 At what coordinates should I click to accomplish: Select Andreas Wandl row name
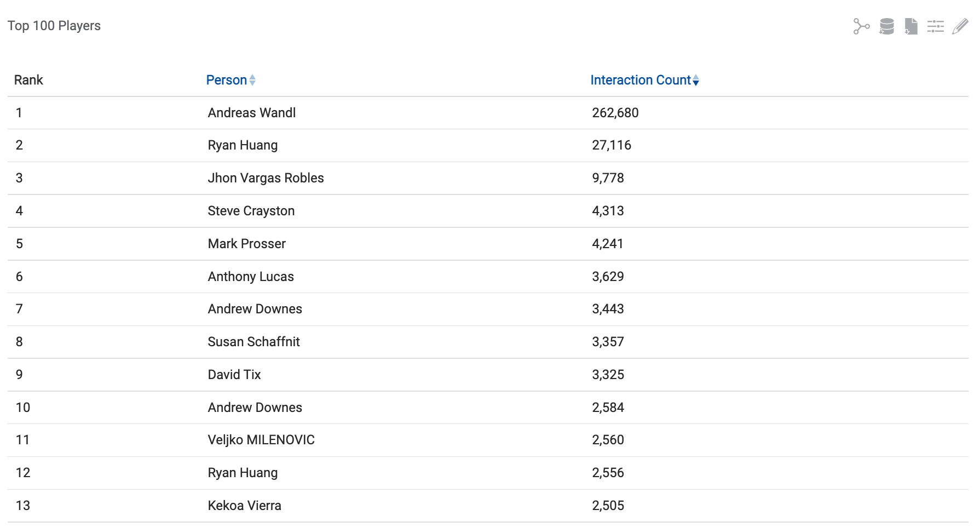[251, 113]
